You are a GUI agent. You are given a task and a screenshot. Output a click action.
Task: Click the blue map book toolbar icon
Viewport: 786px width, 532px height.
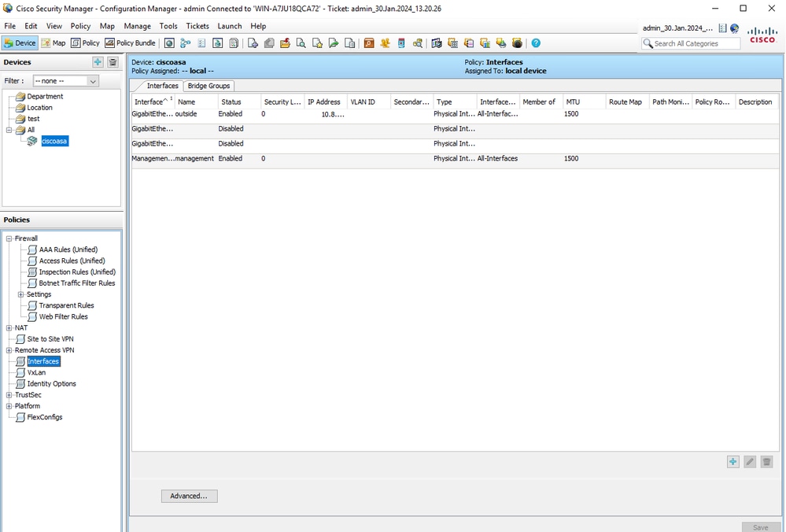(437, 43)
